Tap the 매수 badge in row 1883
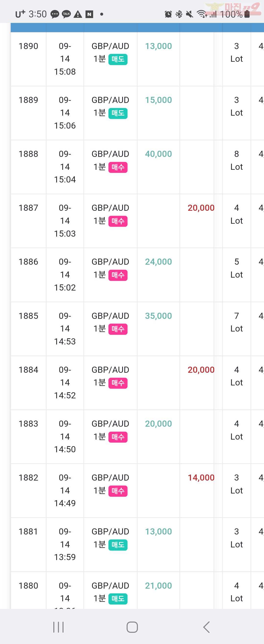The image size is (264, 644). pyautogui.click(x=118, y=437)
